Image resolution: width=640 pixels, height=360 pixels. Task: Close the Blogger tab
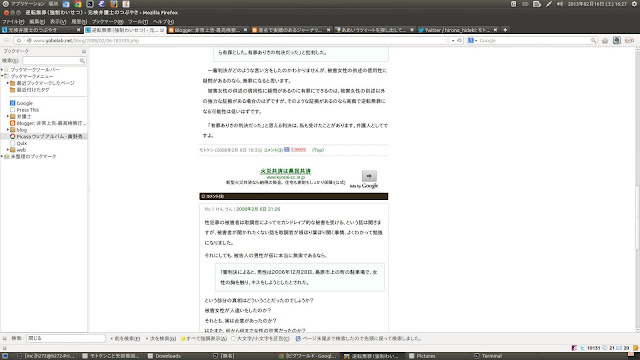tap(245, 30)
